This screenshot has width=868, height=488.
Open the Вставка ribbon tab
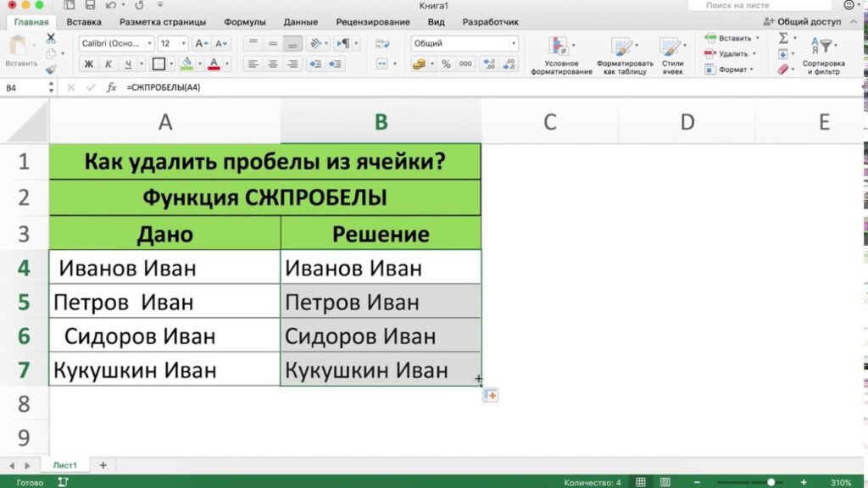(x=83, y=21)
